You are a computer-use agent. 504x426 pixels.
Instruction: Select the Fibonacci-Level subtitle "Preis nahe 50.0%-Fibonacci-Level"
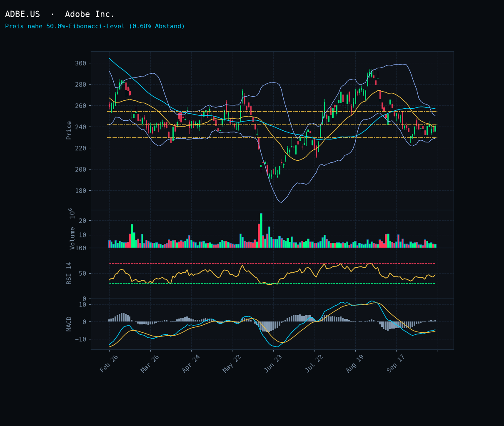[x=65, y=26]
